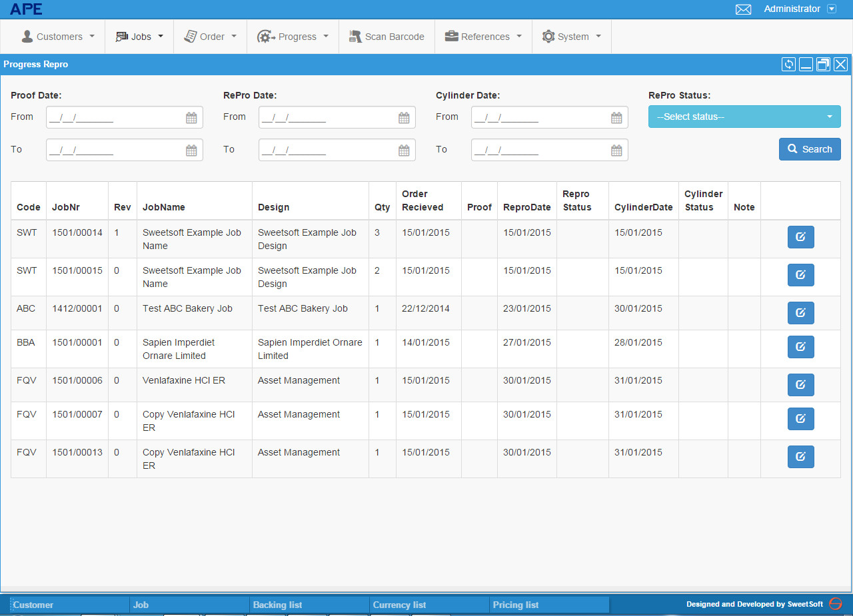The height and width of the screenshot is (616, 853).
Task: Open the Progress menu
Action: tap(293, 37)
